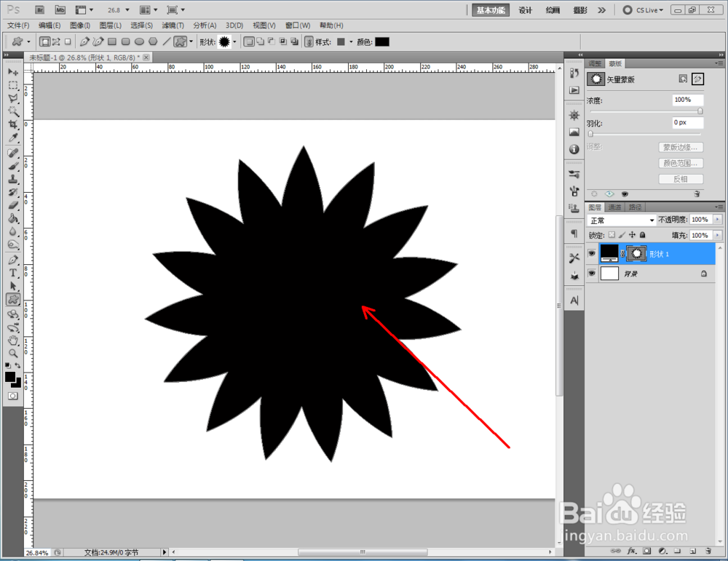Select the Move tool
The width and height of the screenshot is (728, 561).
13,72
